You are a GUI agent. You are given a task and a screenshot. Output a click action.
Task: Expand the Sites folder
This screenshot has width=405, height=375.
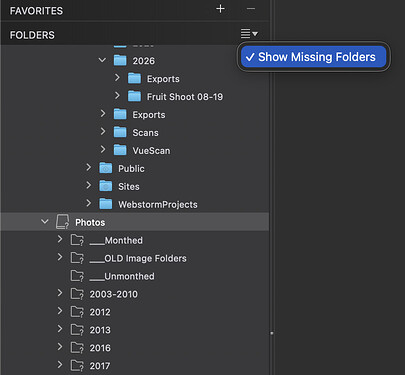88,186
